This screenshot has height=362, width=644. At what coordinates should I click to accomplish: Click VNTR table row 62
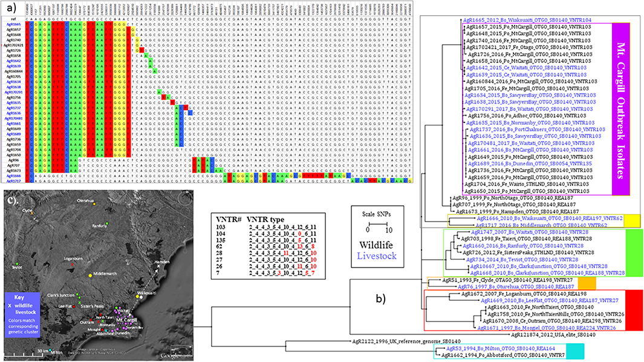click(267, 247)
